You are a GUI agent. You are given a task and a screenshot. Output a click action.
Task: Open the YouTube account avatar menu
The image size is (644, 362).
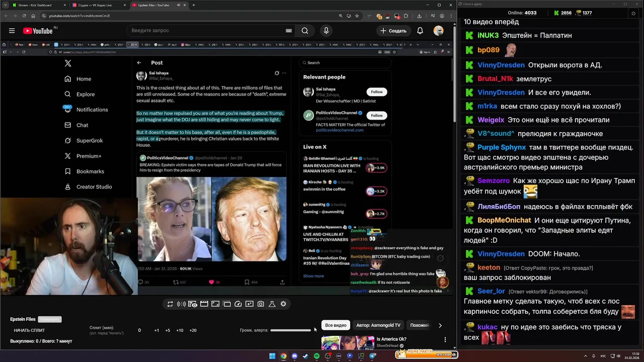tap(439, 31)
